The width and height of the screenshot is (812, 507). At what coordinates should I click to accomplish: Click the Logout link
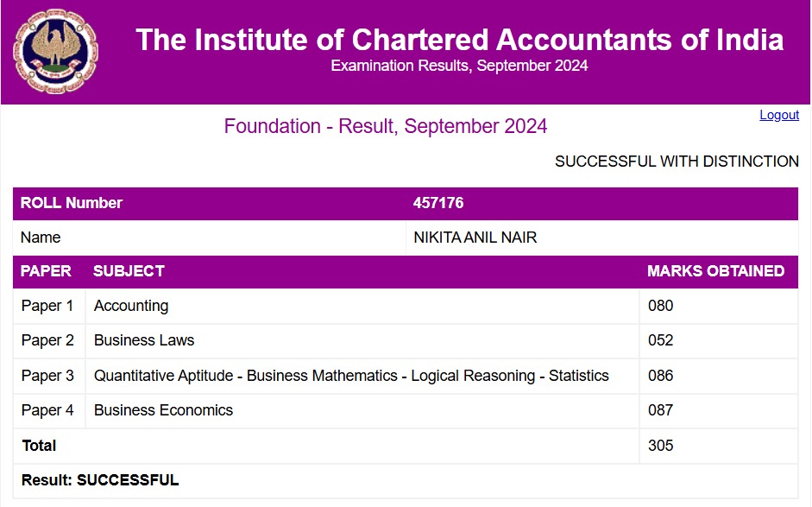[778, 115]
